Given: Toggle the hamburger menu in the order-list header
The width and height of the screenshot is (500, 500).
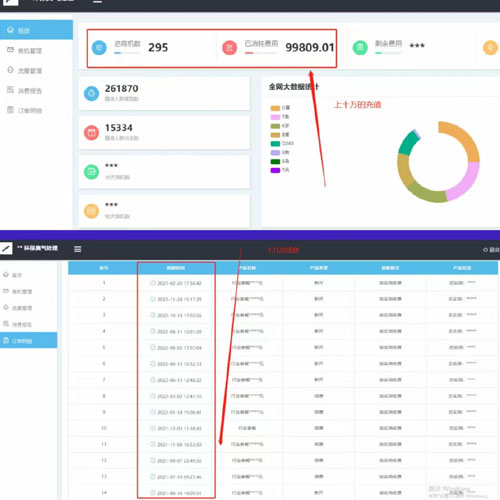Looking at the screenshot, I should click(78, 249).
